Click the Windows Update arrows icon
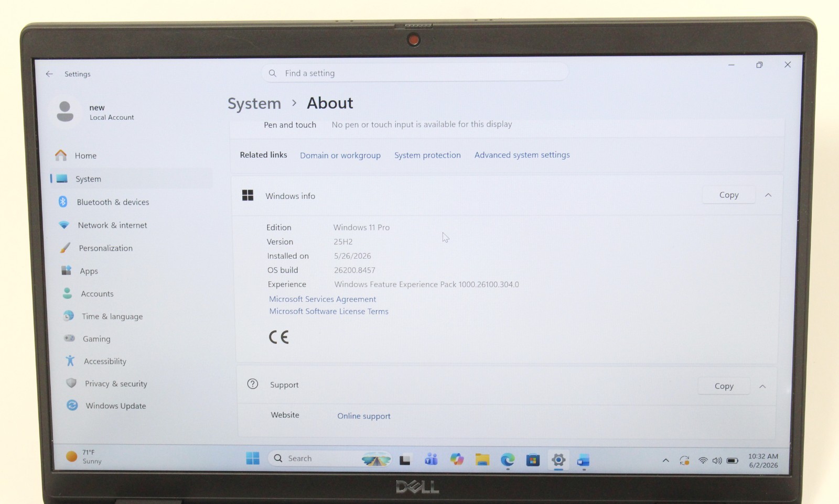 [72, 406]
